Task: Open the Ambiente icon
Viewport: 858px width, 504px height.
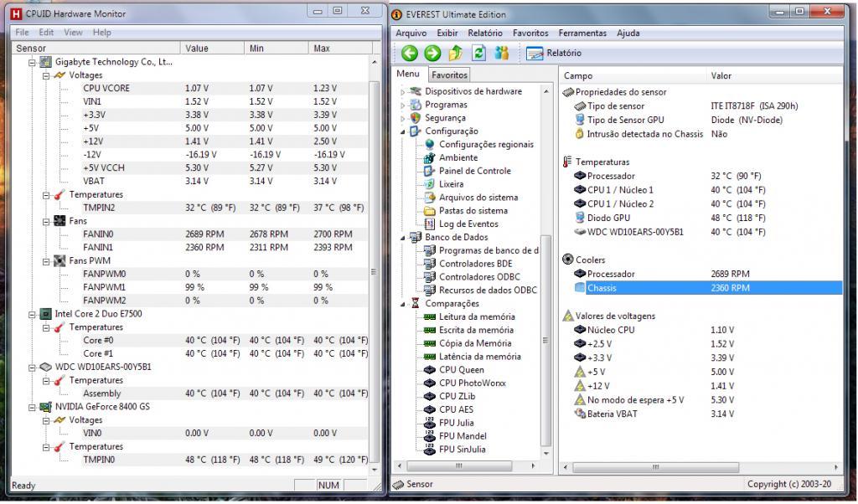Action: pos(430,157)
